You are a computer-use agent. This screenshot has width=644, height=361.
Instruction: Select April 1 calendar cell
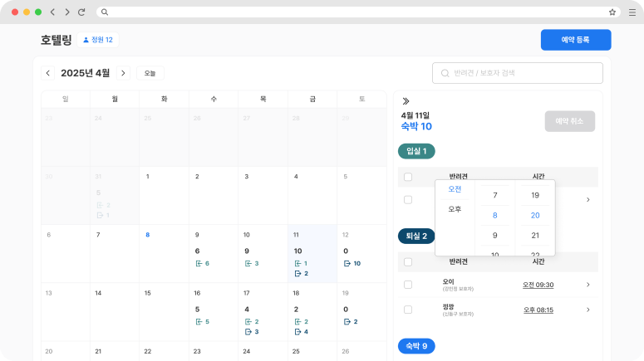click(x=164, y=195)
